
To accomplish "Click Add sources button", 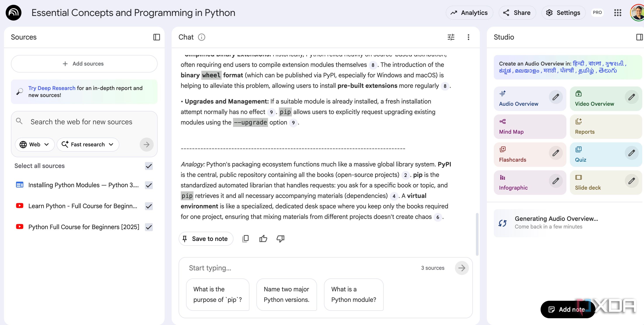I will pyautogui.click(x=84, y=64).
